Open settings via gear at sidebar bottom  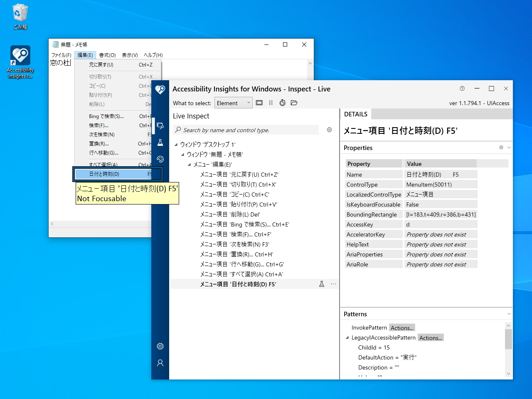[x=160, y=346]
